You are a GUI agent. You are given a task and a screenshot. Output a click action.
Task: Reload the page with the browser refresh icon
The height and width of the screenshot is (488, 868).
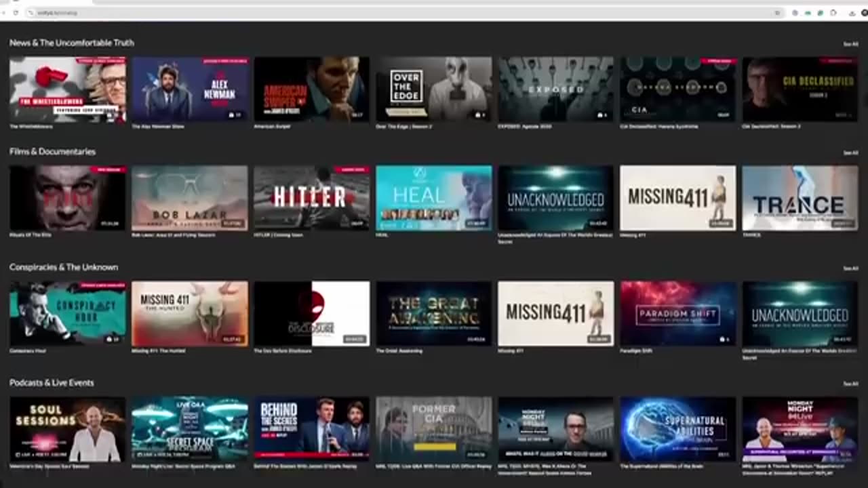[16, 13]
